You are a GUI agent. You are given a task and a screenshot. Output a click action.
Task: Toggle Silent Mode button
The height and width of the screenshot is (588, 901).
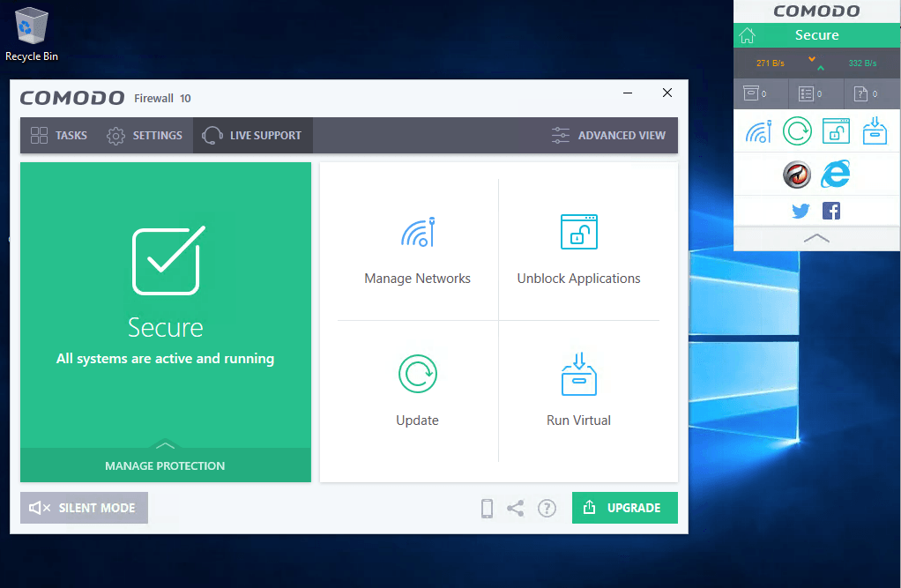84,508
